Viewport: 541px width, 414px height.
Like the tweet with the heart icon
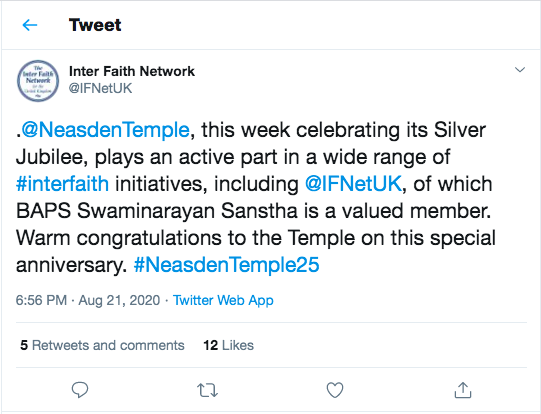(335, 390)
